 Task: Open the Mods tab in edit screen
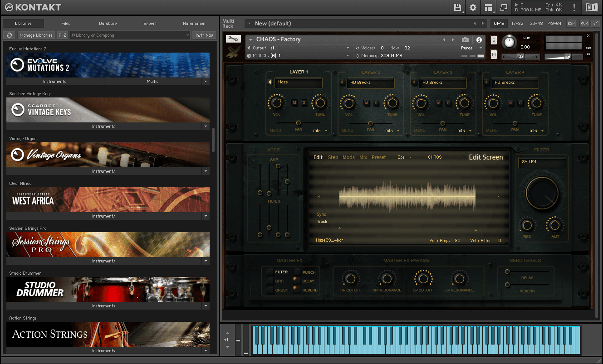coord(348,157)
